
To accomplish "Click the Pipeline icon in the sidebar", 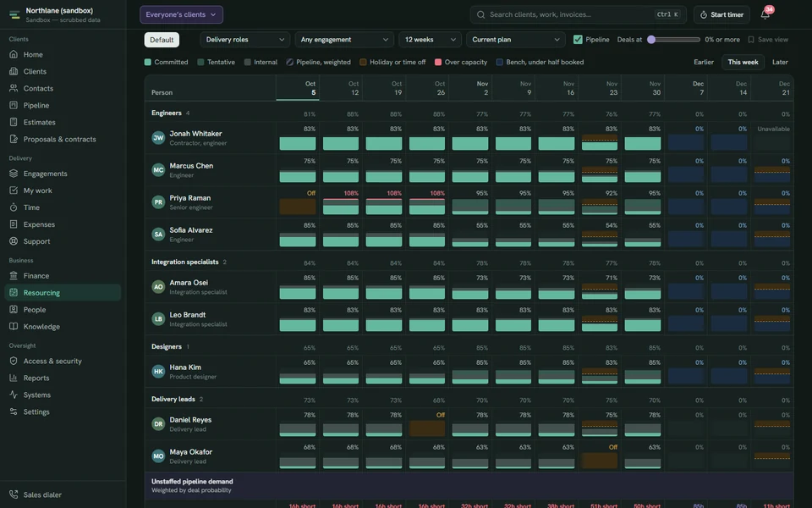I will pyautogui.click(x=14, y=105).
